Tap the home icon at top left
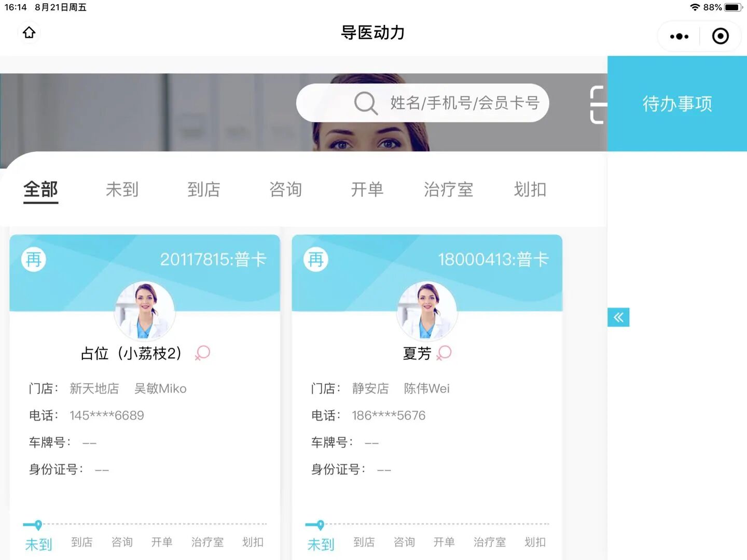 [29, 33]
